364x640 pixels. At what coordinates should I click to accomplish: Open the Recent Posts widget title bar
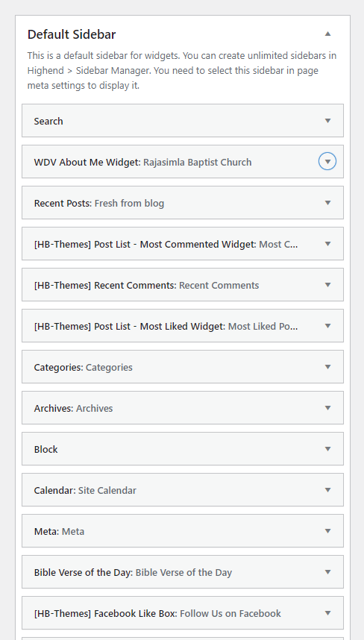pos(183,203)
